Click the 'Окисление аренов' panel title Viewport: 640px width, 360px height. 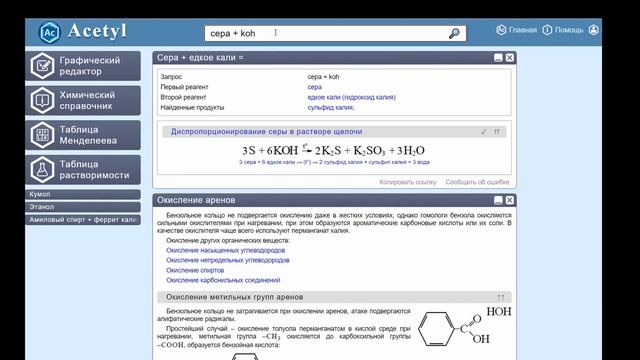tap(196, 200)
